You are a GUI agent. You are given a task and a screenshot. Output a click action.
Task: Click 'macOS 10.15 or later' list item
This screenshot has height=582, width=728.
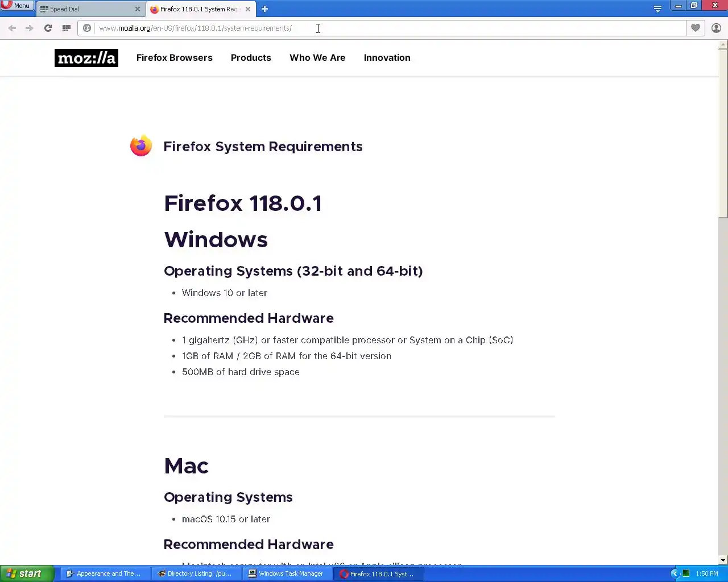click(x=226, y=519)
